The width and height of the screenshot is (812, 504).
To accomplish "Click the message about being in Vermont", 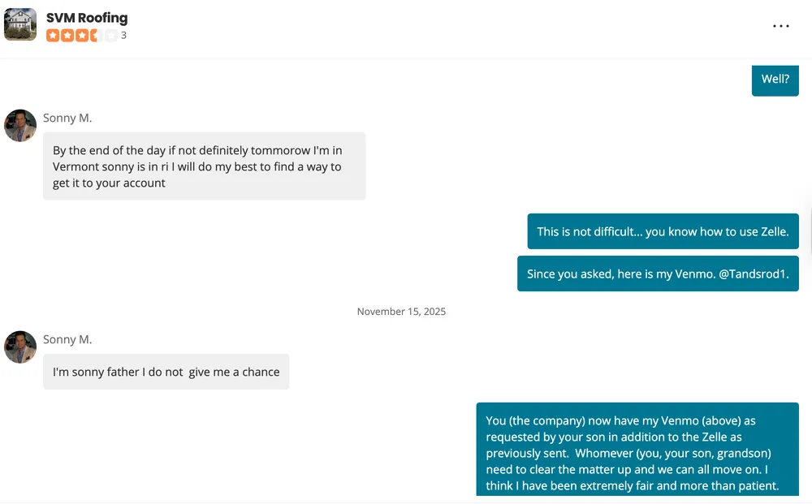I will click(204, 166).
